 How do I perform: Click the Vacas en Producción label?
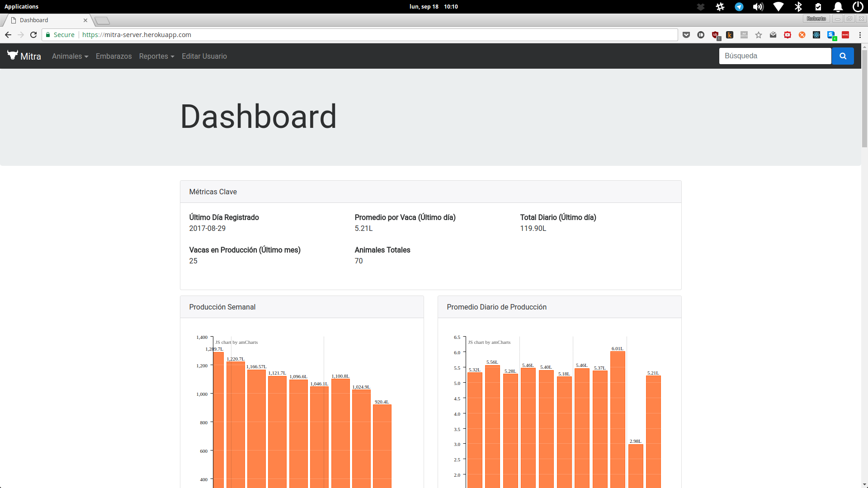245,250
